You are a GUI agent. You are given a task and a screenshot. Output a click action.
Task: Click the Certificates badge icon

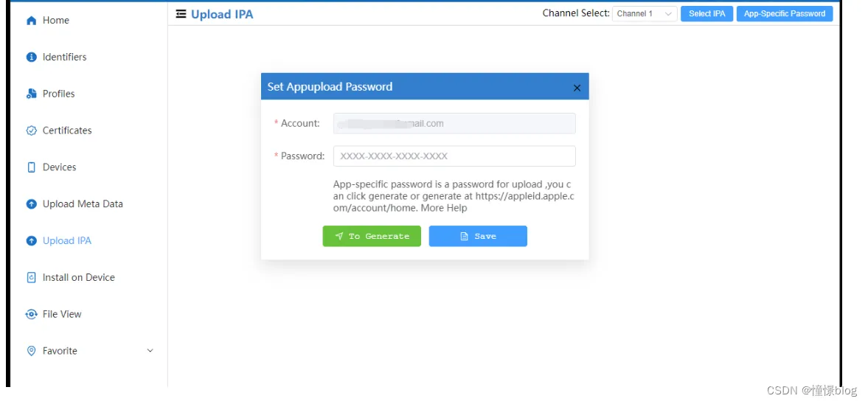31,130
